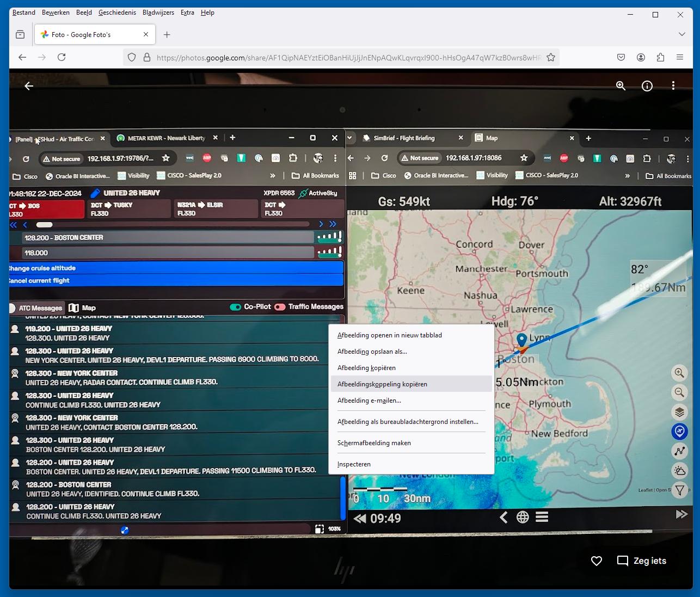Click the blue ATC message list scrollbar
Image resolution: width=700 pixels, height=597 pixels.
click(x=343, y=498)
